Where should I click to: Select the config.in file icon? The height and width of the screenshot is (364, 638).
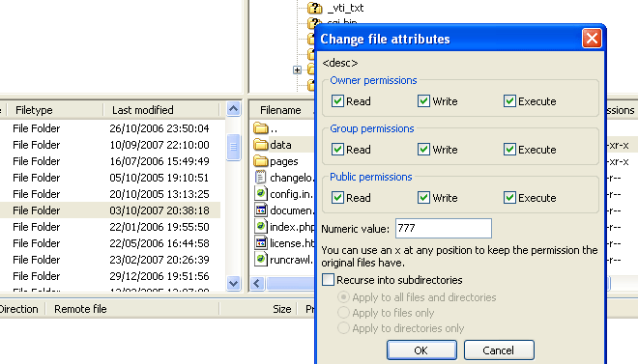pos(260,193)
